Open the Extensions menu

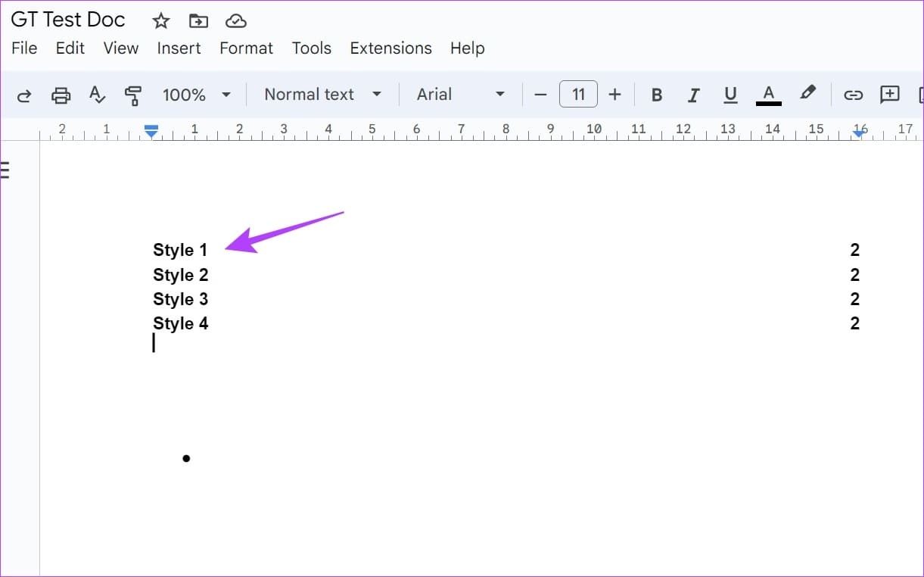[x=390, y=48]
